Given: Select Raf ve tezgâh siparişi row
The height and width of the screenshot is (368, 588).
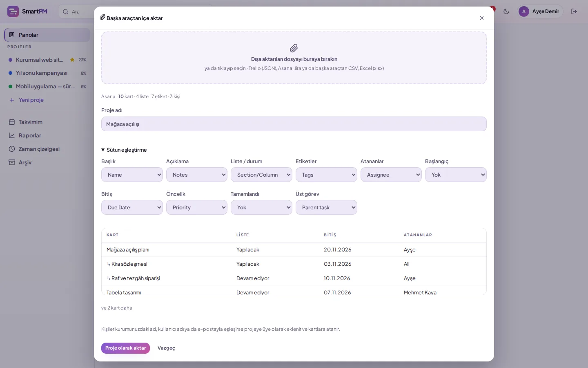Looking at the screenshot, I should (x=294, y=278).
